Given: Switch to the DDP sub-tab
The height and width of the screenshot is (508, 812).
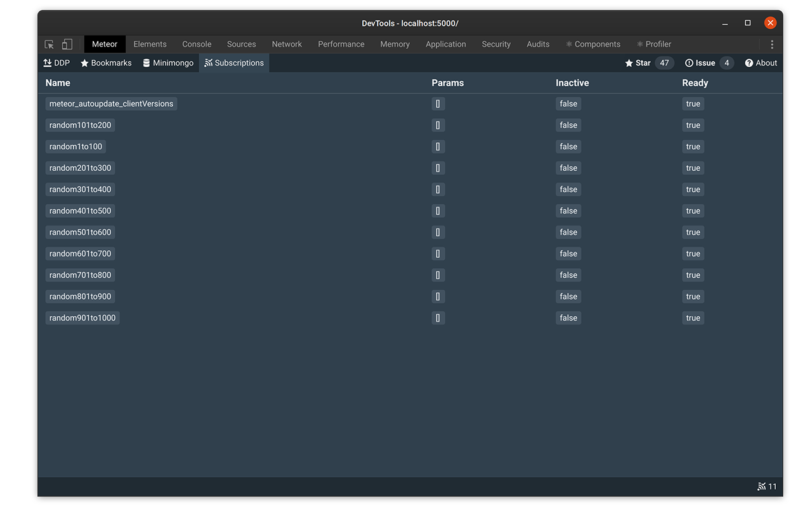Looking at the screenshot, I should click(x=56, y=63).
